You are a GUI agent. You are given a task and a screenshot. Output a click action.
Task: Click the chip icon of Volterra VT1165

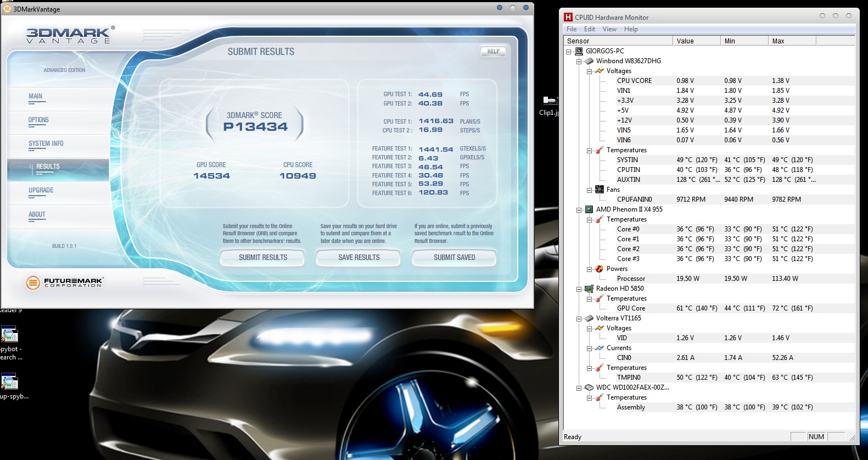point(589,318)
